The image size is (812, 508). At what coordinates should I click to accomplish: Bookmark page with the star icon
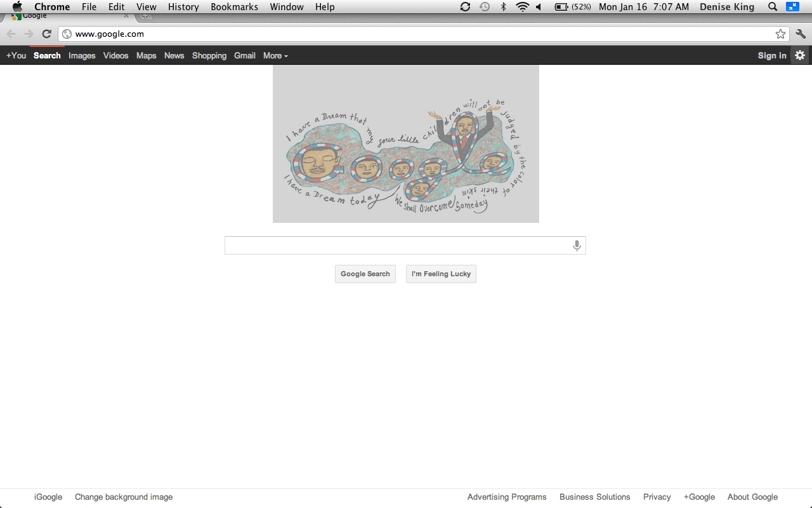point(780,34)
